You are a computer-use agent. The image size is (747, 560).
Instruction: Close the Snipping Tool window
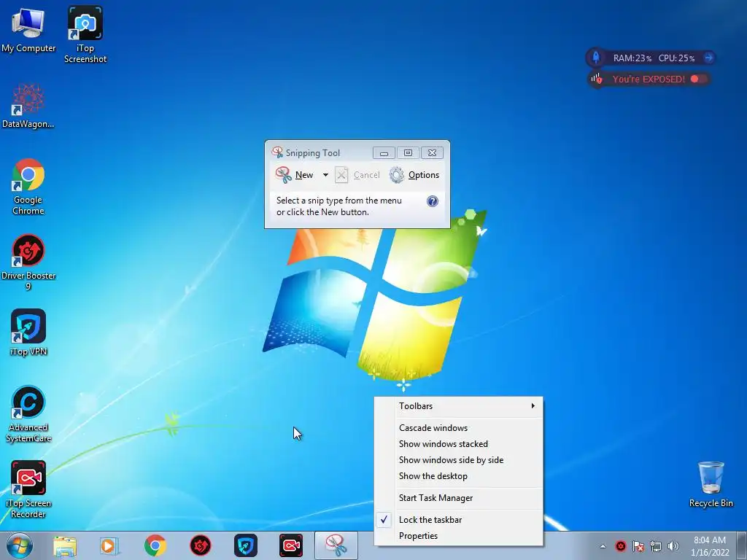[432, 153]
